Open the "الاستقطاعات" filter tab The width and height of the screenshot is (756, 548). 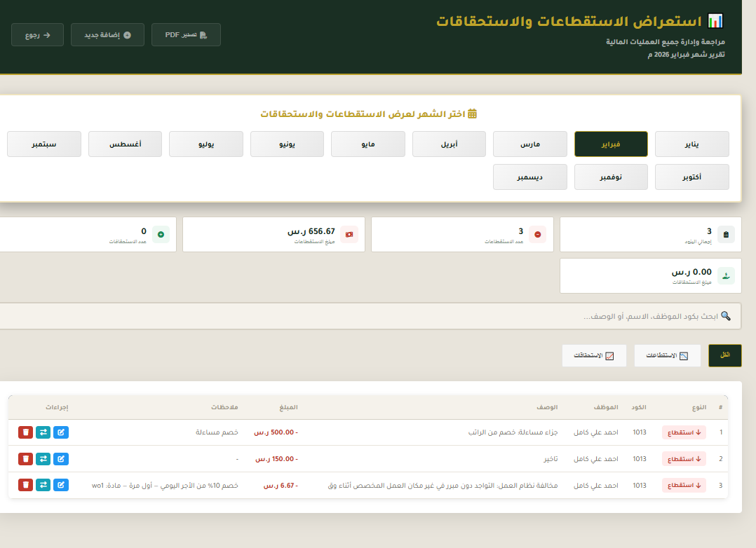pyautogui.click(x=667, y=355)
